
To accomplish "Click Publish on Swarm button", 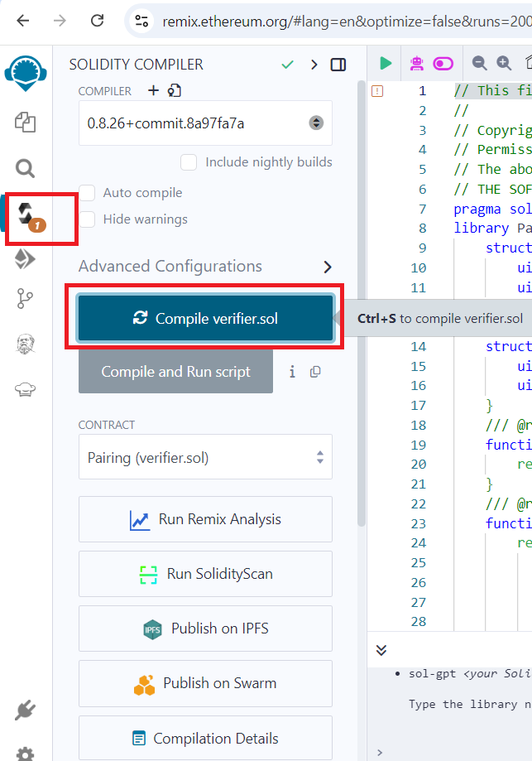I will click(205, 683).
